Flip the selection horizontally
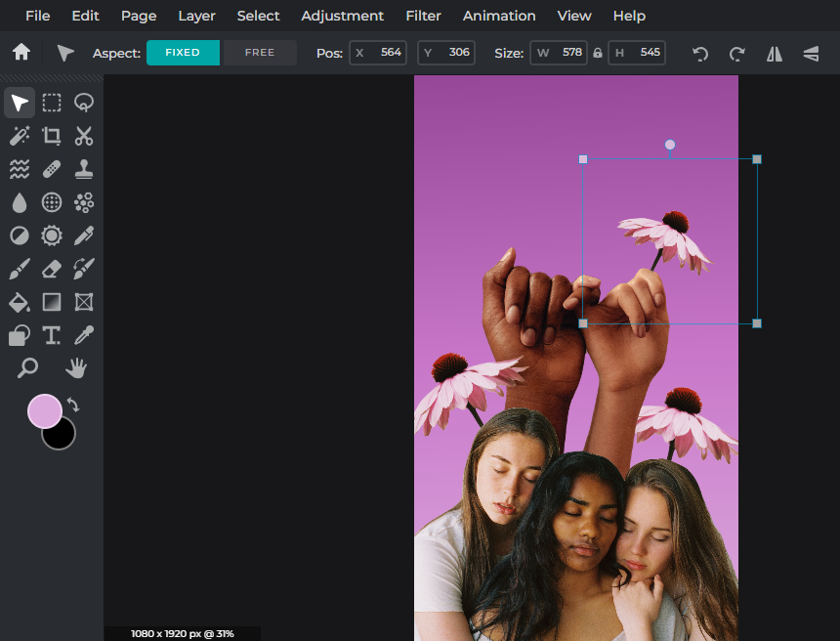Image resolution: width=840 pixels, height=641 pixels. coord(775,54)
